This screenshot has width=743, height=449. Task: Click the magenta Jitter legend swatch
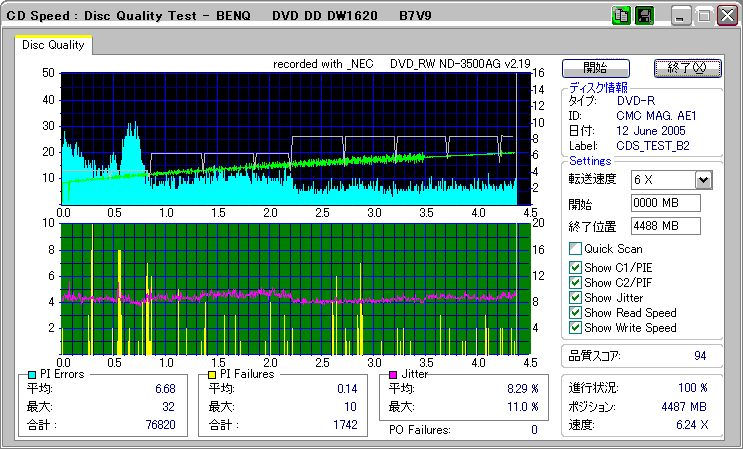click(393, 373)
